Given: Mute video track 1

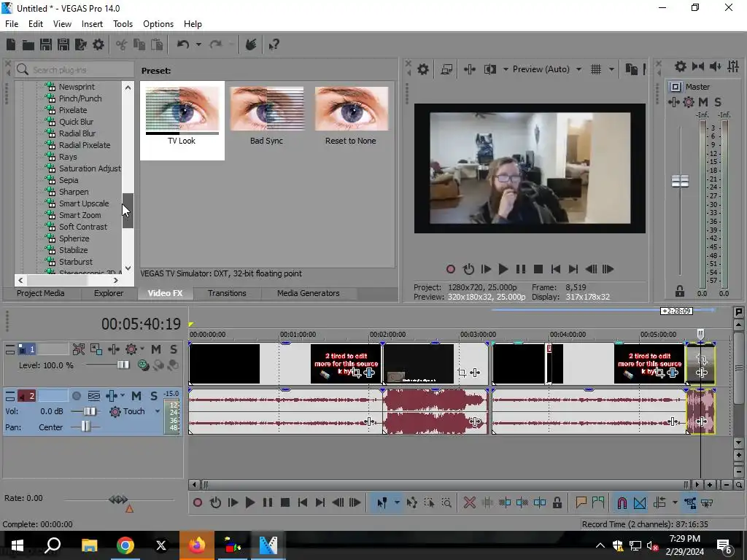Looking at the screenshot, I should [156, 349].
